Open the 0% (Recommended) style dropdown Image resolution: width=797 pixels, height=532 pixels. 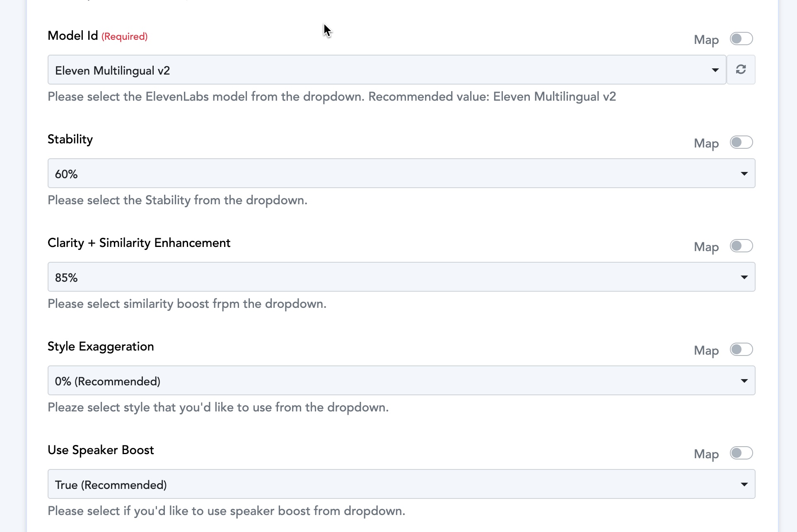[x=401, y=381]
